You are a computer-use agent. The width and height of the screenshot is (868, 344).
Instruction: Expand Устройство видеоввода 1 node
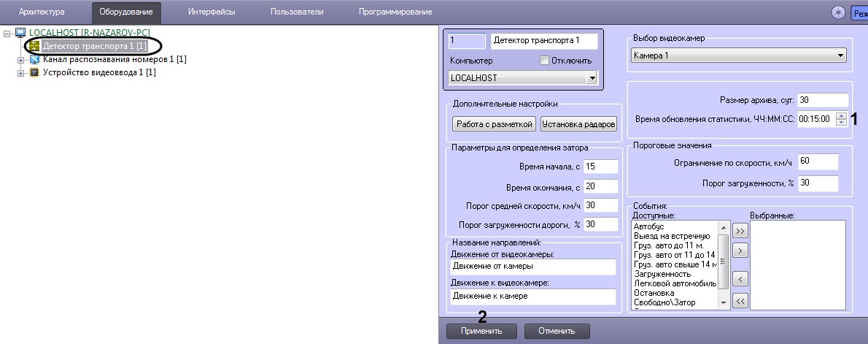21,72
